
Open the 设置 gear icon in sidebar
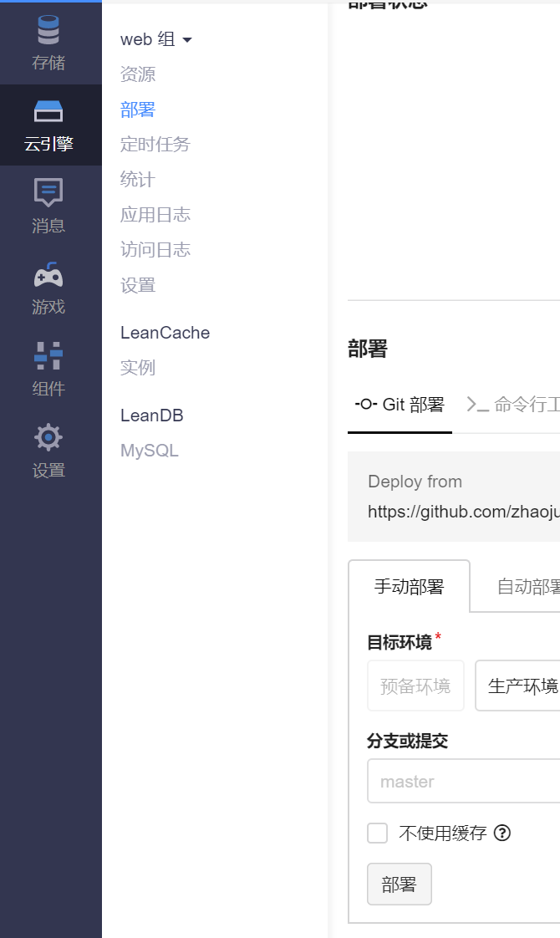pyautogui.click(x=48, y=436)
